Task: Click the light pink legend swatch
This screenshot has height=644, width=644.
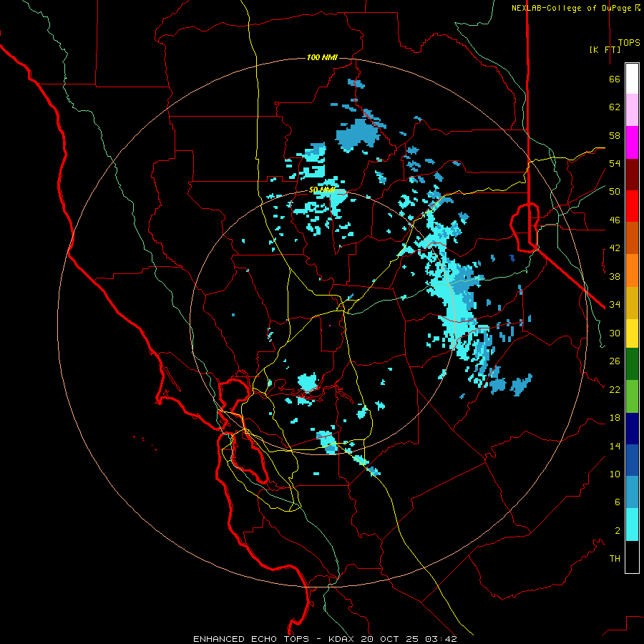Action: (632, 109)
